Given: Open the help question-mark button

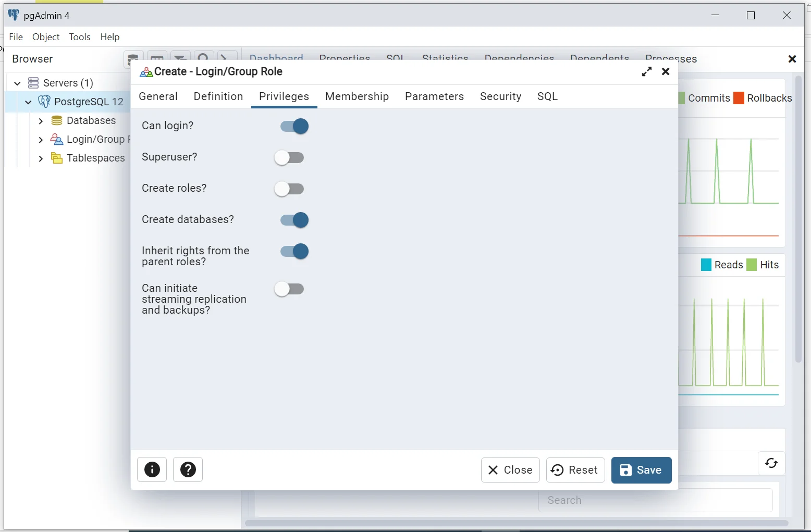Looking at the screenshot, I should pyautogui.click(x=188, y=469).
